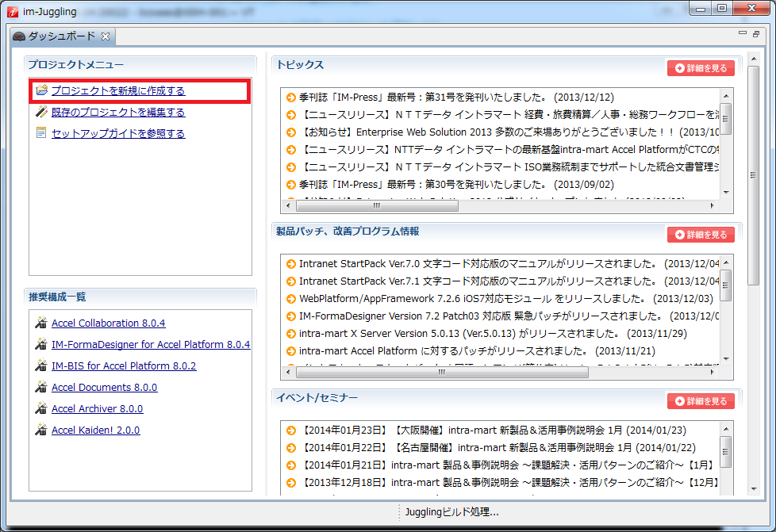The image size is (776, 532).
Task: Click 詳細を見る button for トピックス
Action: [x=701, y=68]
